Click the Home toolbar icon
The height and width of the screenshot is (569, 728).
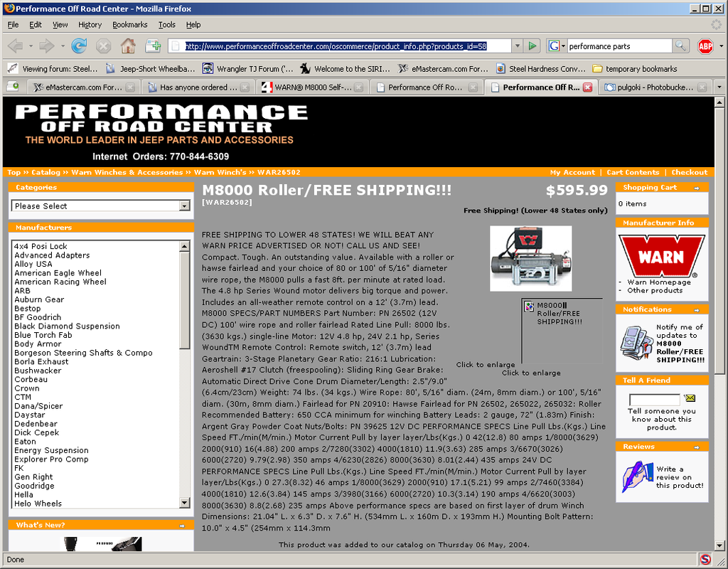tap(128, 46)
